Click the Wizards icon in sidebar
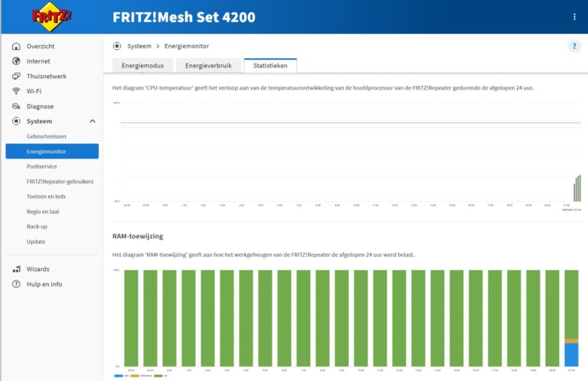The image size is (588, 381). coord(16,269)
